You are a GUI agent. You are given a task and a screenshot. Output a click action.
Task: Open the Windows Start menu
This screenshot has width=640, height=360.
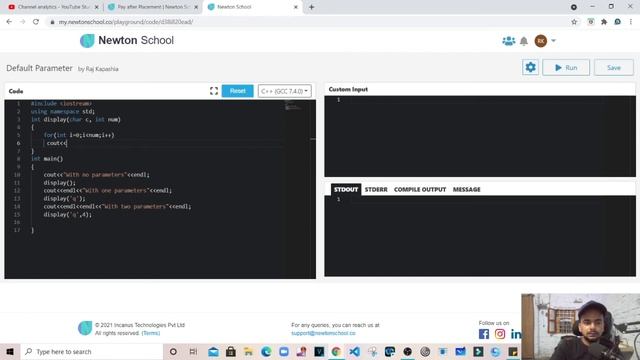tap(10, 351)
